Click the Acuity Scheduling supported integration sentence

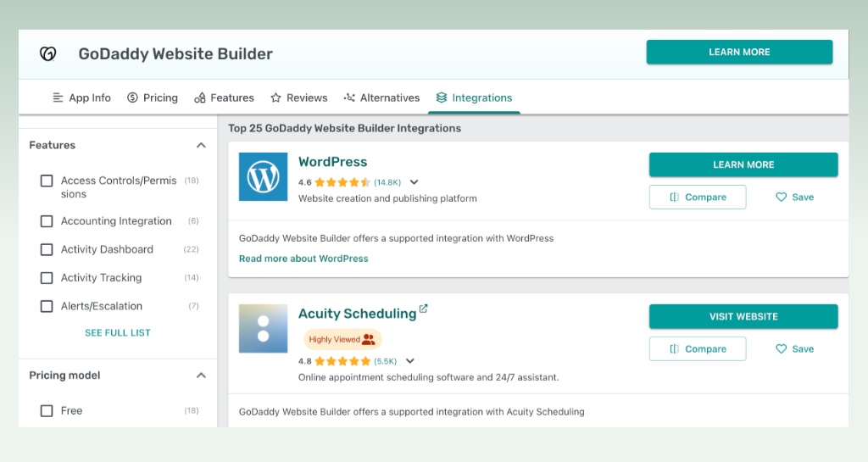(x=412, y=412)
